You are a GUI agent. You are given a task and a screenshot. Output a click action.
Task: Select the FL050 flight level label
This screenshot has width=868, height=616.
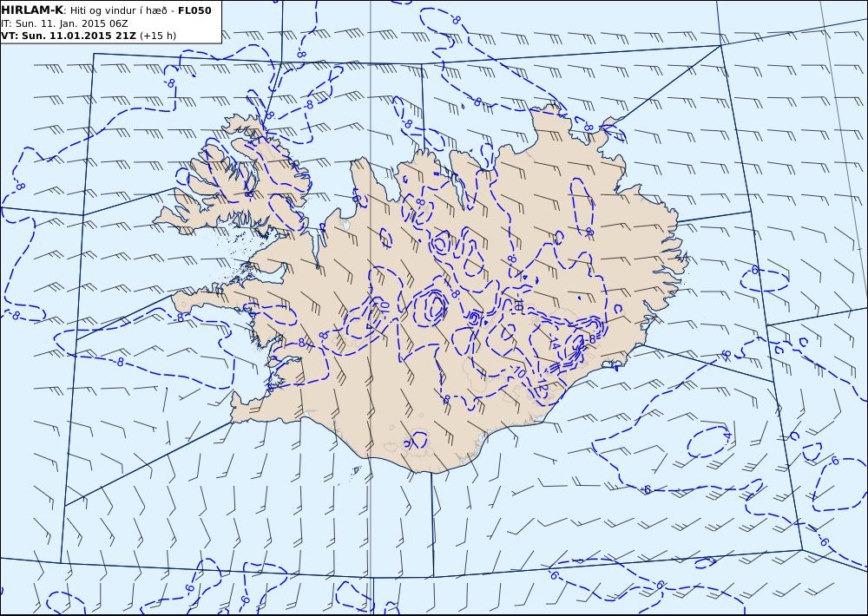tap(194, 10)
